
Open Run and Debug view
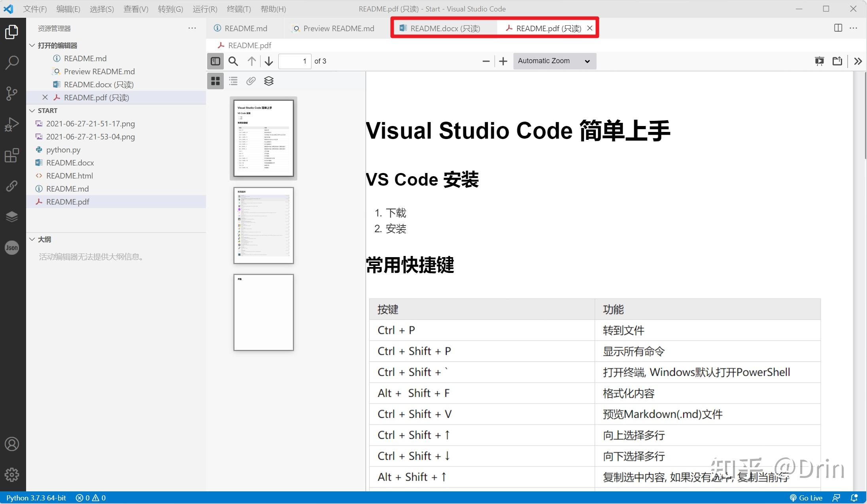point(12,124)
